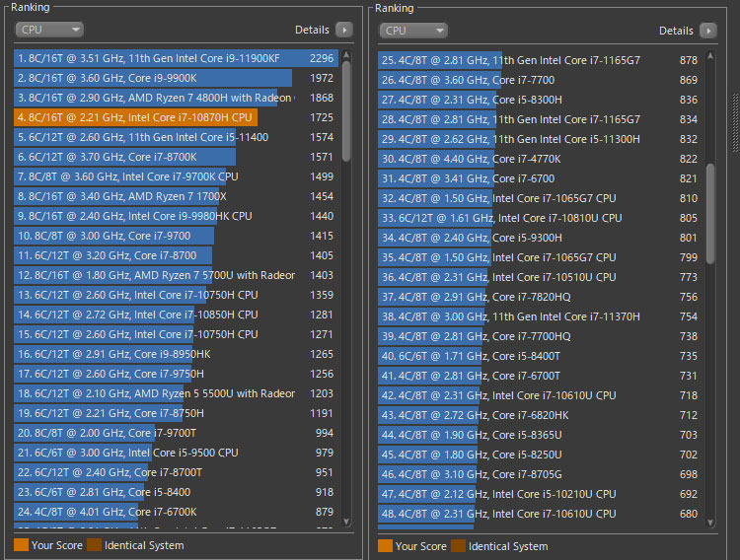Select the Core i7-8750H row

[x=176, y=413]
